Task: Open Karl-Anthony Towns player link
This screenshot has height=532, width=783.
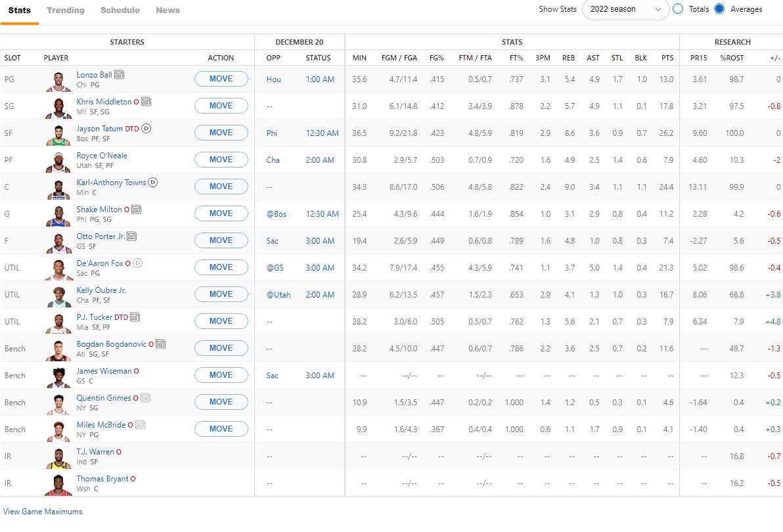Action: (112, 183)
